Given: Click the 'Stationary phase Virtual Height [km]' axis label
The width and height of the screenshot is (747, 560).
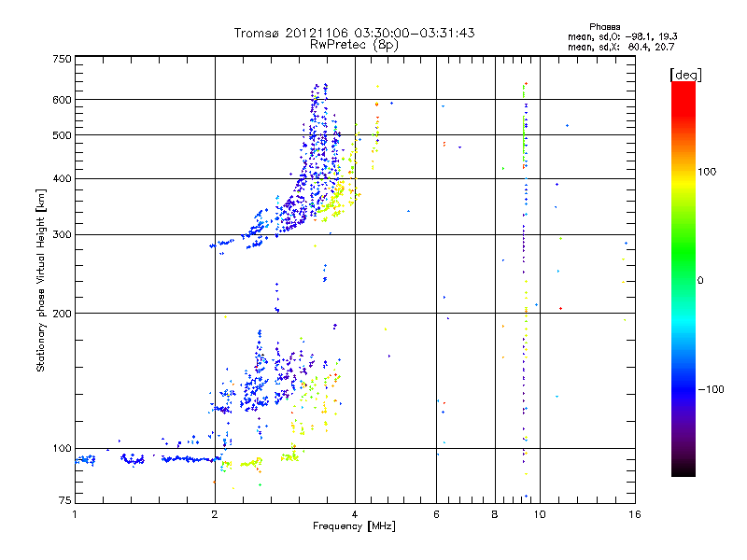Looking at the screenshot, I should coord(41,280).
